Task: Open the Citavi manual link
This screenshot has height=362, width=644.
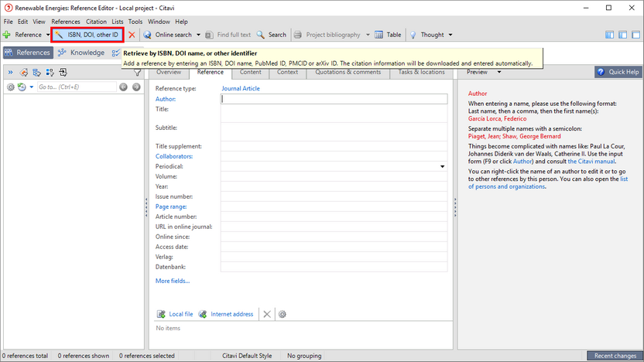Action: [x=591, y=162]
